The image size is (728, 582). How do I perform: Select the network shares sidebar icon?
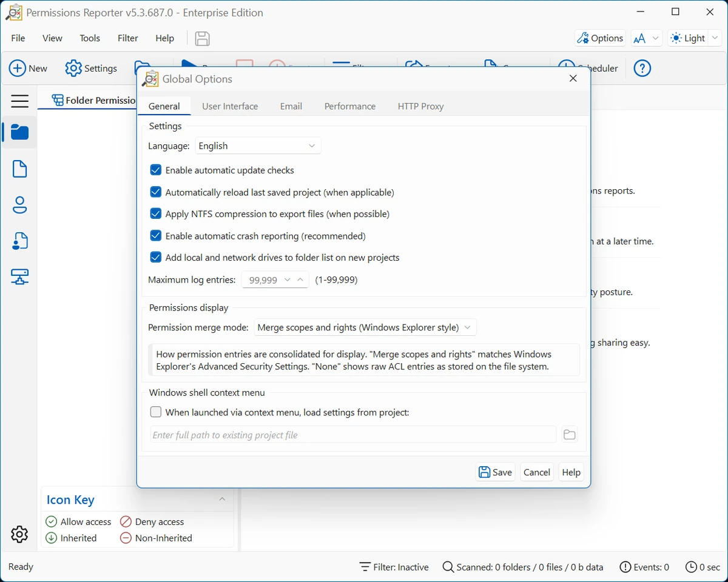19,278
